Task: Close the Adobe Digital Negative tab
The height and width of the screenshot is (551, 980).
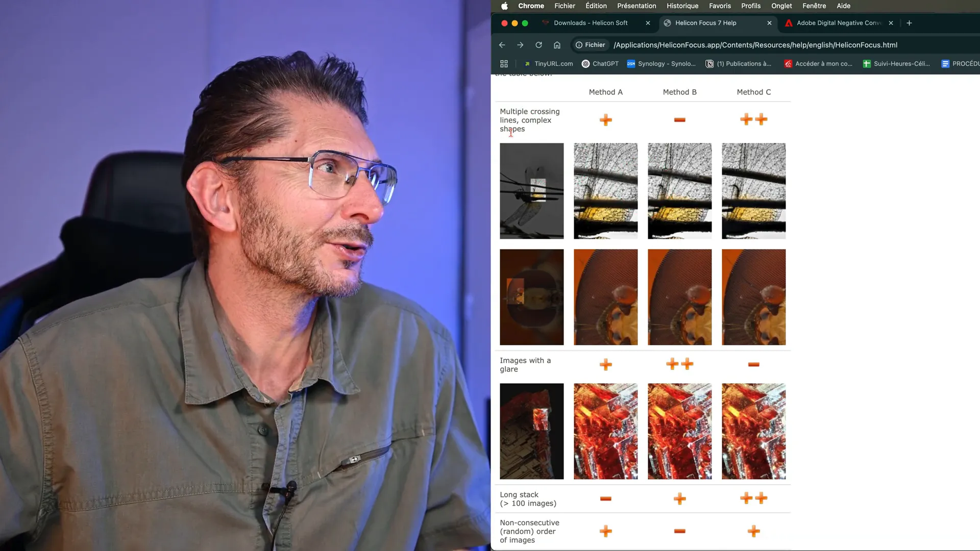Action: point(891,23)
